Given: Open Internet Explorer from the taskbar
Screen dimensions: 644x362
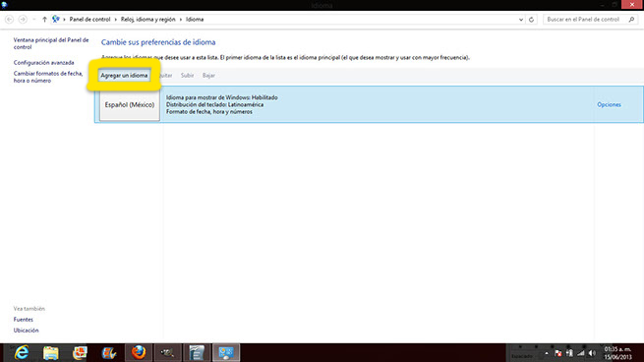Looking at the screenshot, I should click(22, 353).
